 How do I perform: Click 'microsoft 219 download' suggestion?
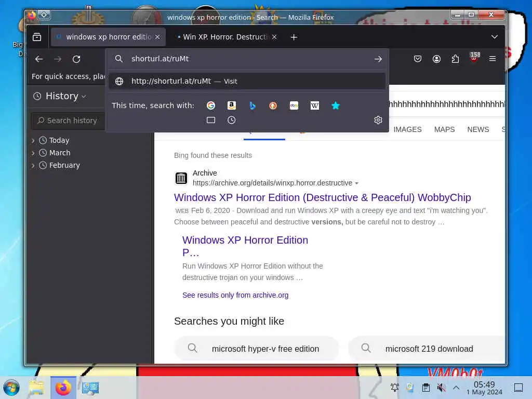pos(427,349)
